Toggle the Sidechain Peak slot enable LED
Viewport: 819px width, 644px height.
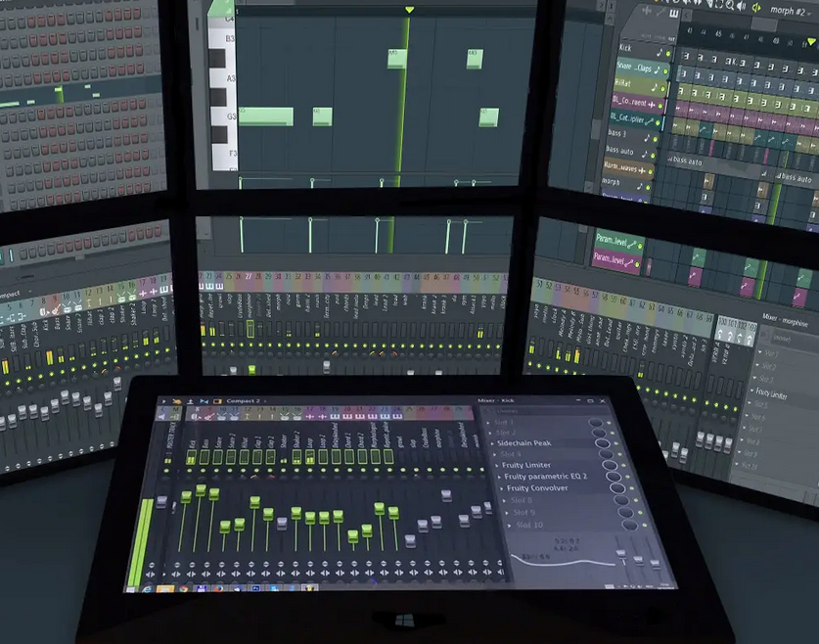(x=616, y=443)
